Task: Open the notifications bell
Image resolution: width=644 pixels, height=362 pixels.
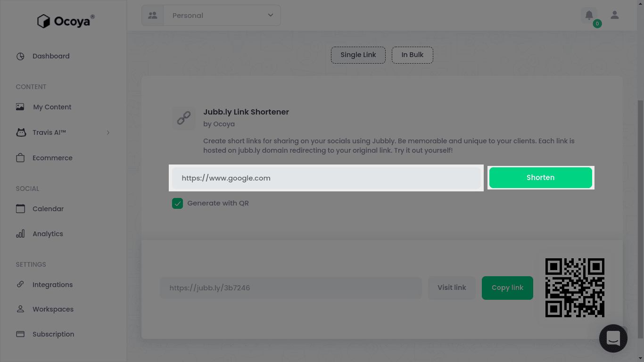Action: click(x=589, y=16)
